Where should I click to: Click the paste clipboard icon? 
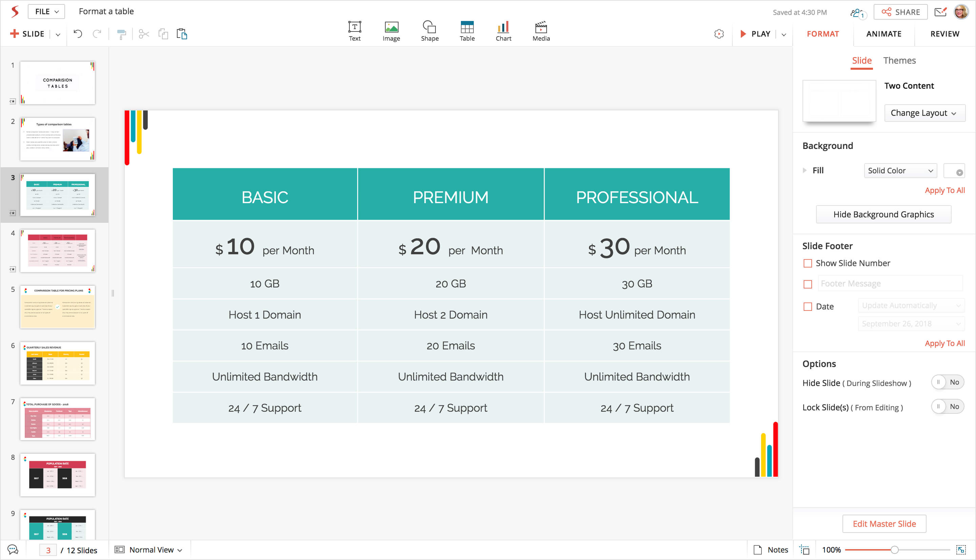(x=182, y=34)
